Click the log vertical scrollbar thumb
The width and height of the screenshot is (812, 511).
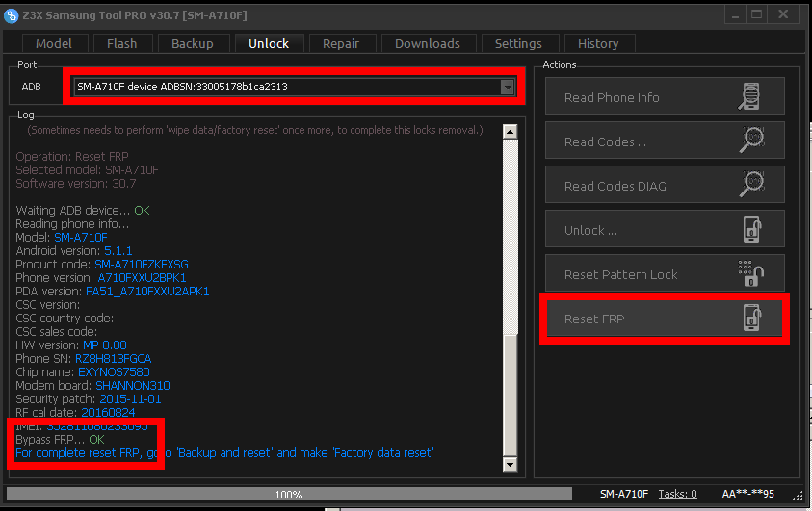click(511, 396)
